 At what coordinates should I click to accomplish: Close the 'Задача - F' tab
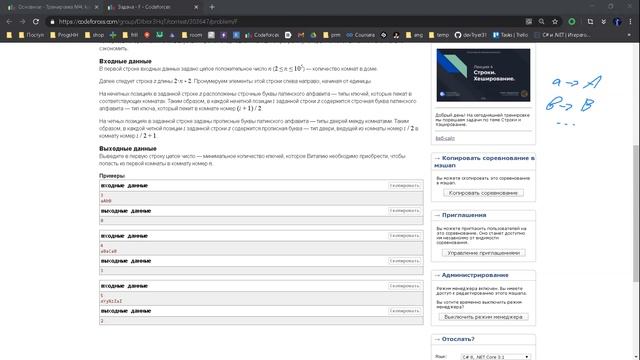click(196, 7)
